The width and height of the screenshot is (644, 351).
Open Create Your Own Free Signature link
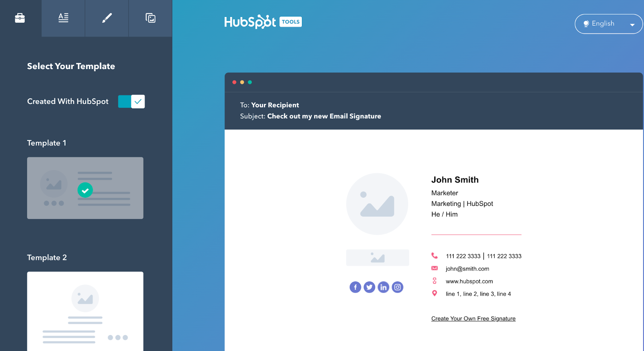coord(473,318)
